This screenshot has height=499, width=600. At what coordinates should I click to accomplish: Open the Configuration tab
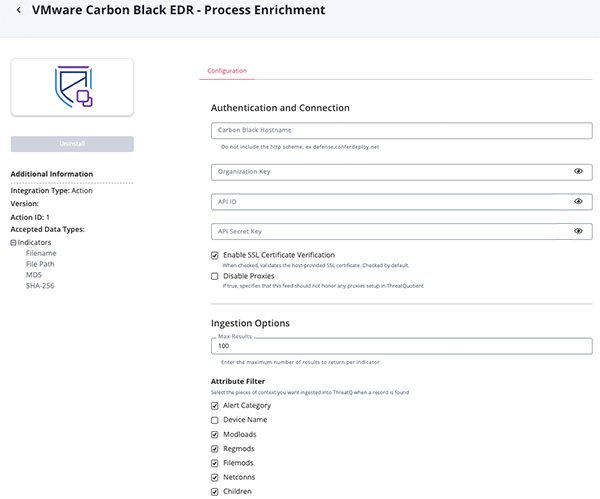(x=227, y=71)
